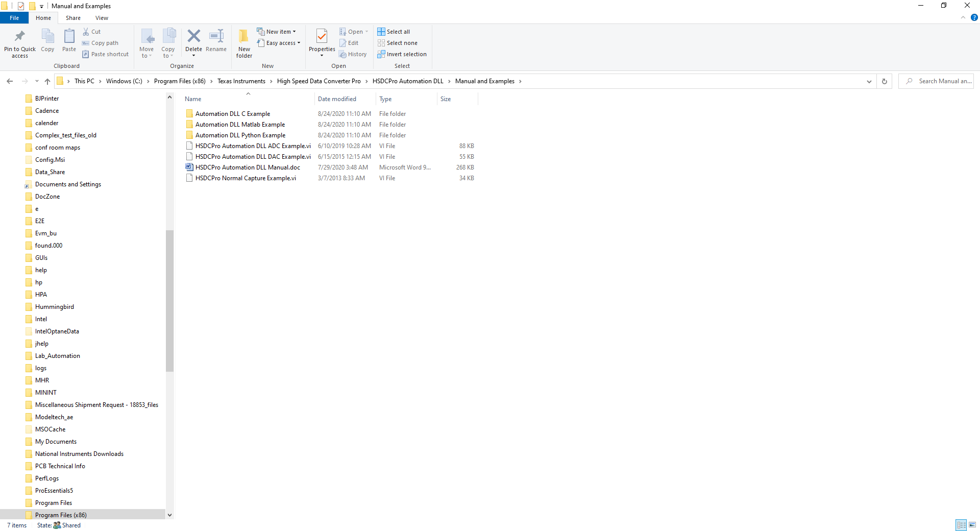Navigate to HSDCPro Automation DLL breadcrumb
This screenshot has height=531, width=980.
pyautogui.click(x=408, y=81)
